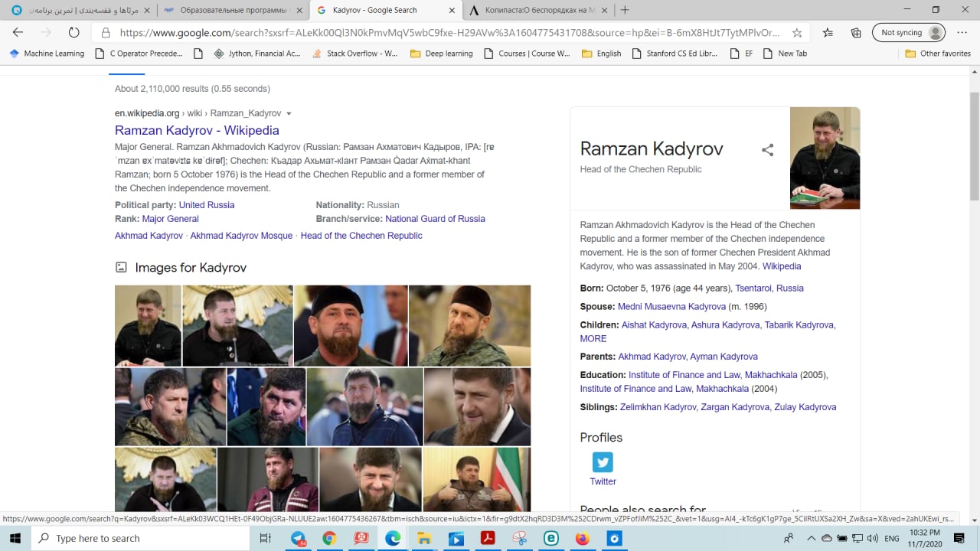Open Edge settings and more menu
980x551 pixels.
(961, 33)
